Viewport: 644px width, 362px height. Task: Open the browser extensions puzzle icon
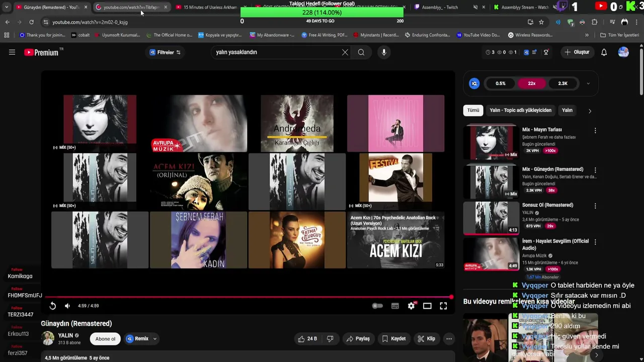pyautogui.click(x=595, y=22)
